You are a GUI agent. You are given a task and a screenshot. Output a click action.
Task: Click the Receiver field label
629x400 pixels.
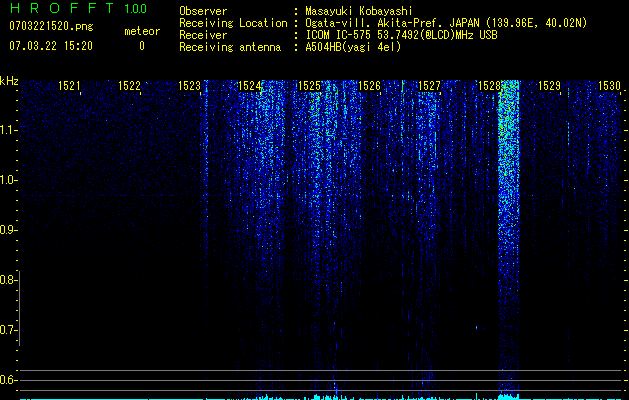point(203,35)
